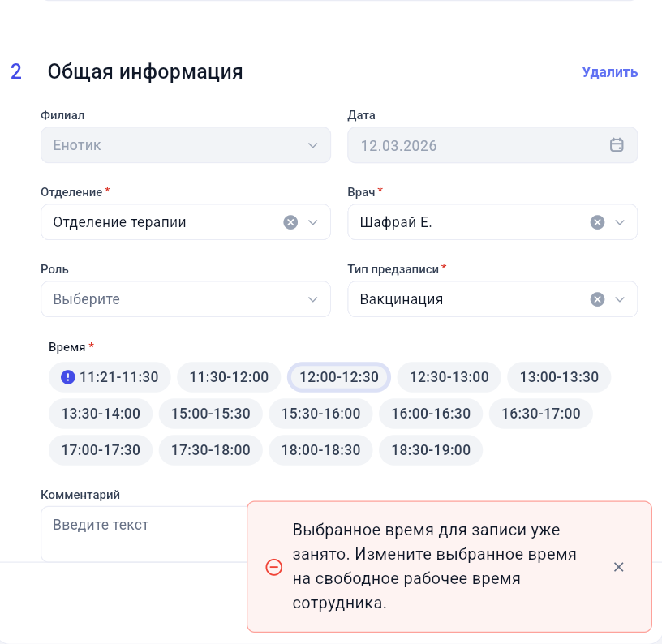662x644 pixels.
Task: Select the 11:30-12:00 time slot
Action: (229, 377)
